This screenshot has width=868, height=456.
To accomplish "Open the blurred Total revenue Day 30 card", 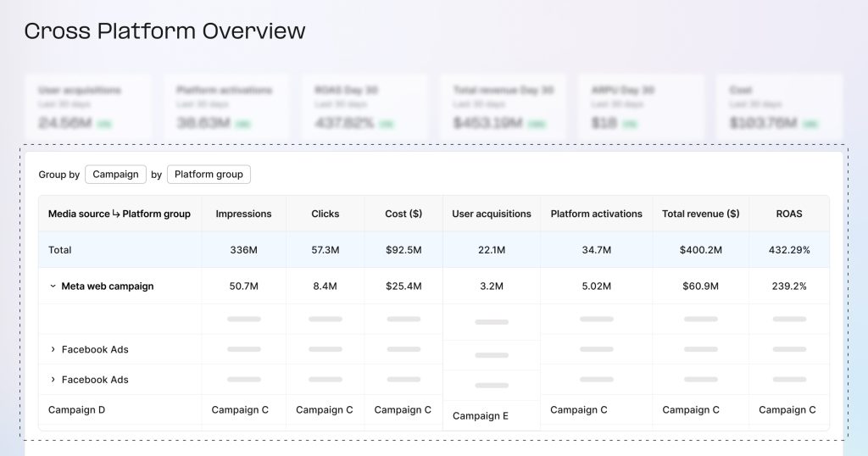I will click(503, 108).
